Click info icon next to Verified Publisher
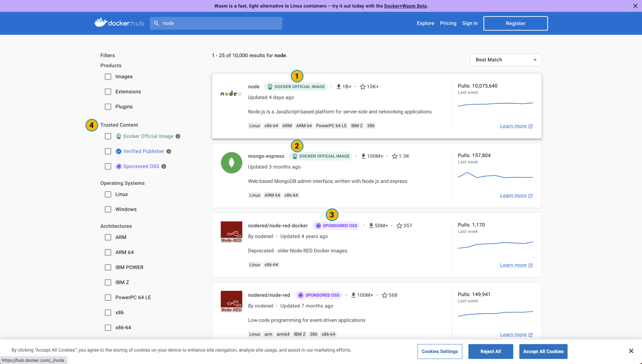Viewport: 642px width, 364px height. click(x=169, y=151)
